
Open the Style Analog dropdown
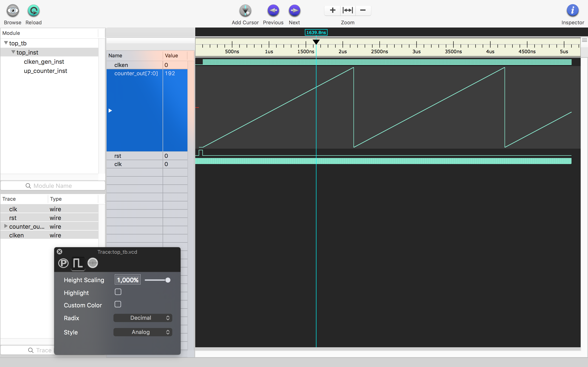143,332
